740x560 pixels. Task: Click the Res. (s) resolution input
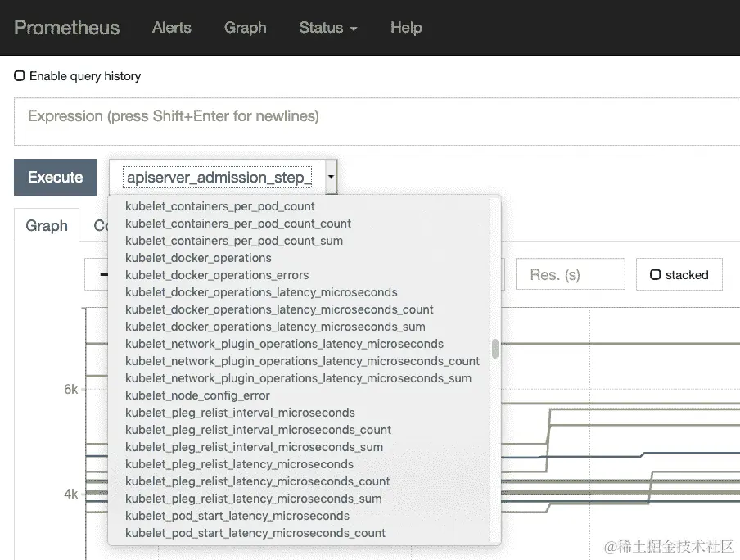coord(570,274)
